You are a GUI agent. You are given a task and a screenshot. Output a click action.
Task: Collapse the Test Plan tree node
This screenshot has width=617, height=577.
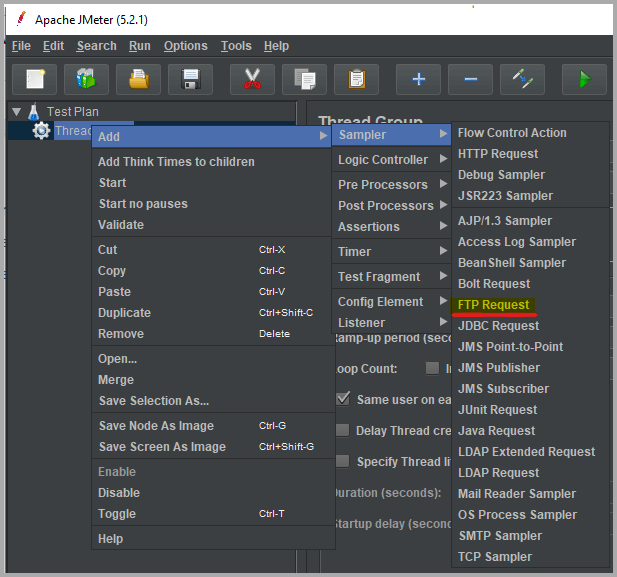[16, 112]
